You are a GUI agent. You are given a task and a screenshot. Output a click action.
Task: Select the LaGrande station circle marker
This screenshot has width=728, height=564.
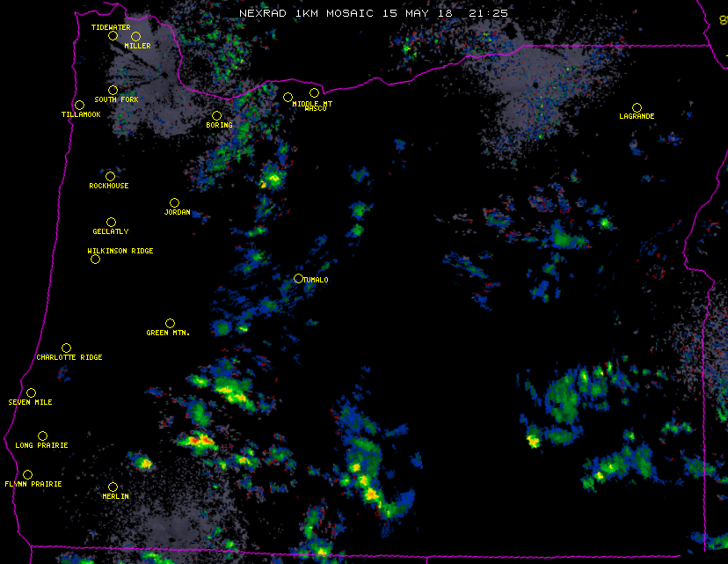click(x=637, y=107)
